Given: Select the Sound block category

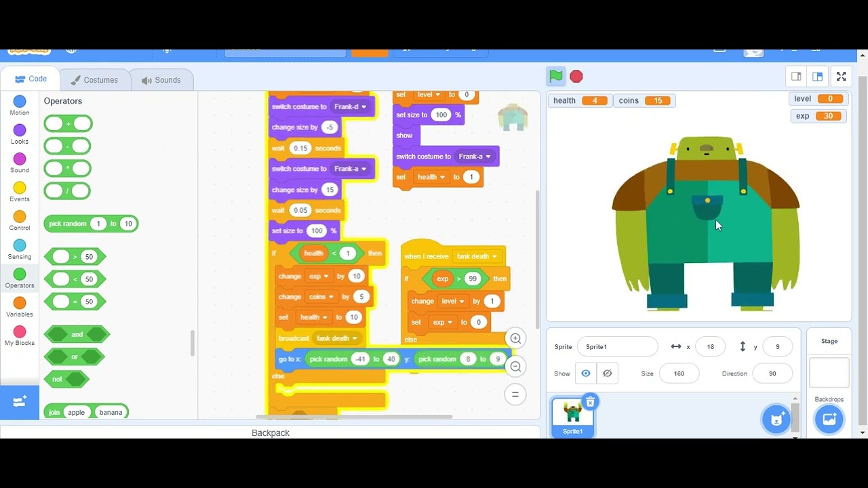Looking at the screenshot, I should point(20,163).
